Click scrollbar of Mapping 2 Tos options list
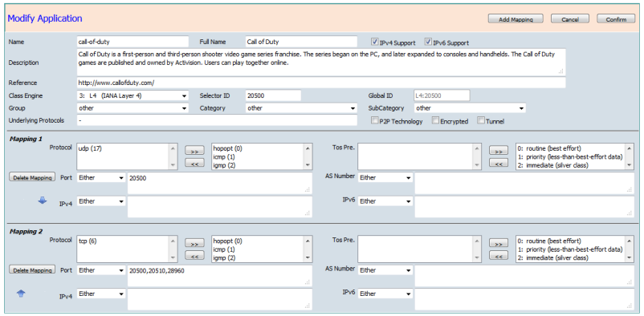Screen dimensions: 644x316 click(x=630, y=249)
